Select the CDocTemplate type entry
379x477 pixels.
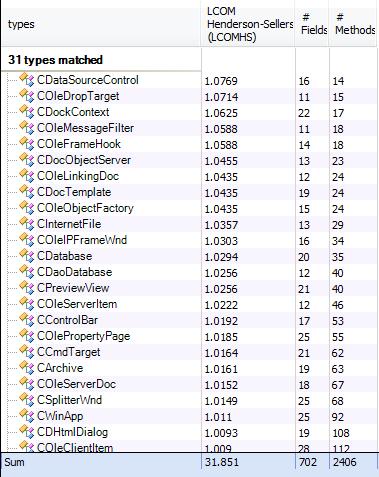coord(74,192)
